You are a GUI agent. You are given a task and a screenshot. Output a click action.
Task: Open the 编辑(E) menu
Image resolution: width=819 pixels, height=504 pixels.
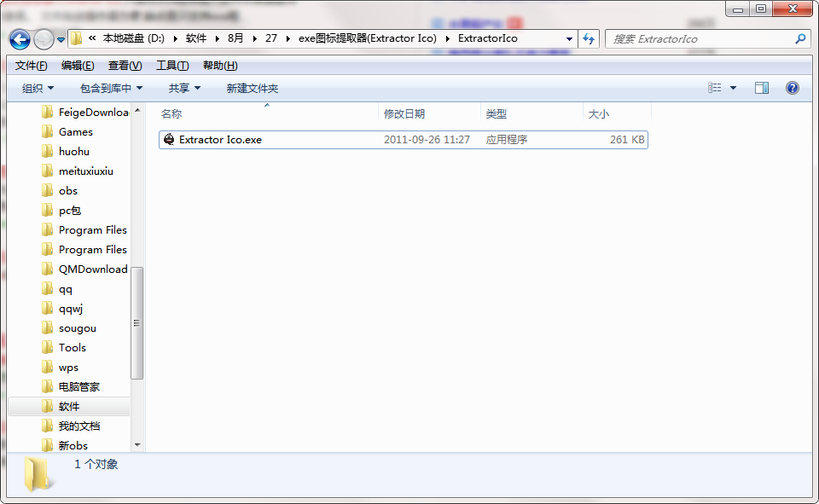tap(78, 66)
